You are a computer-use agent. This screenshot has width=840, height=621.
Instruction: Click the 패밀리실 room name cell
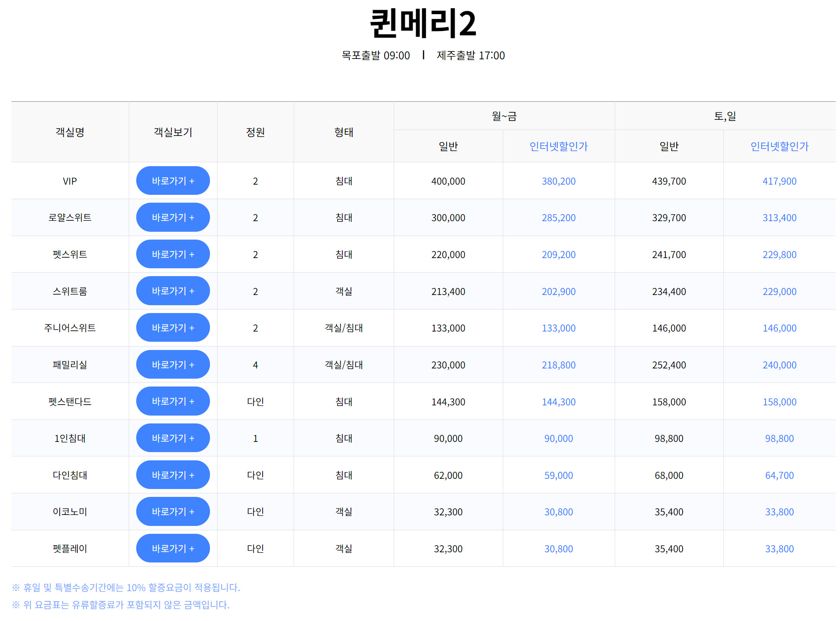(70, 365)
